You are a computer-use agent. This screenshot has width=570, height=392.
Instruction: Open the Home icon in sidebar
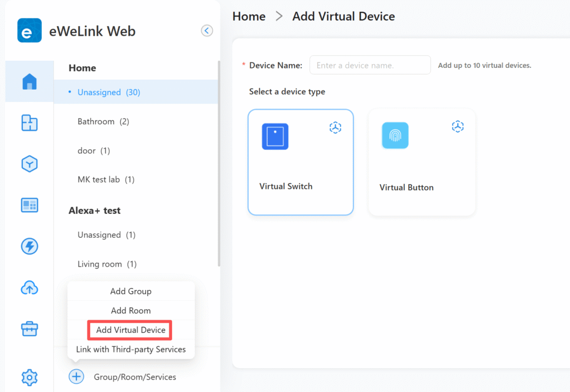tap(30, 82)
